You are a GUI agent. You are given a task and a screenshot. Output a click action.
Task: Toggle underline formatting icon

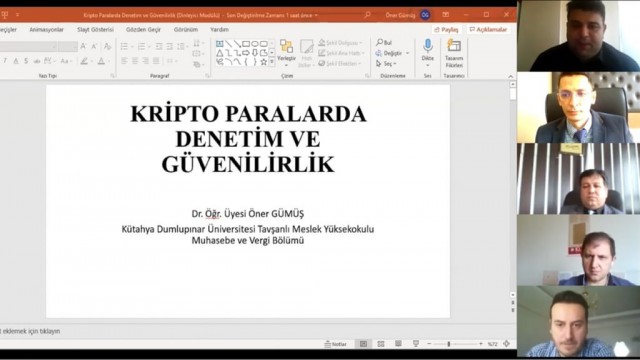tap(16, 61)
